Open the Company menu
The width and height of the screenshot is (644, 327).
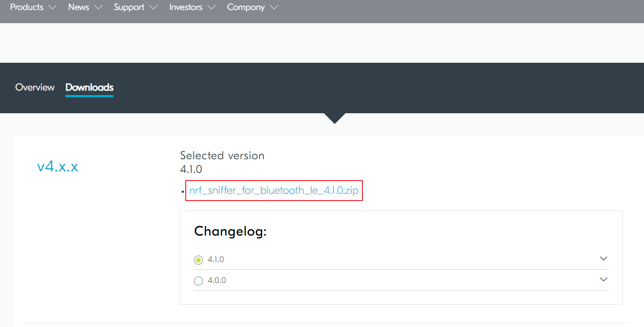[x=246, y=7]
